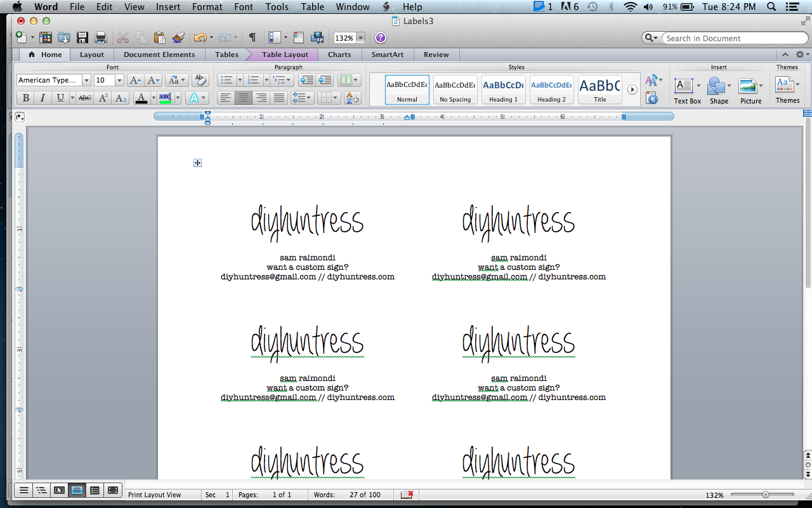Apply the No Spacing style
812x508 pixels.
[455, 89]
